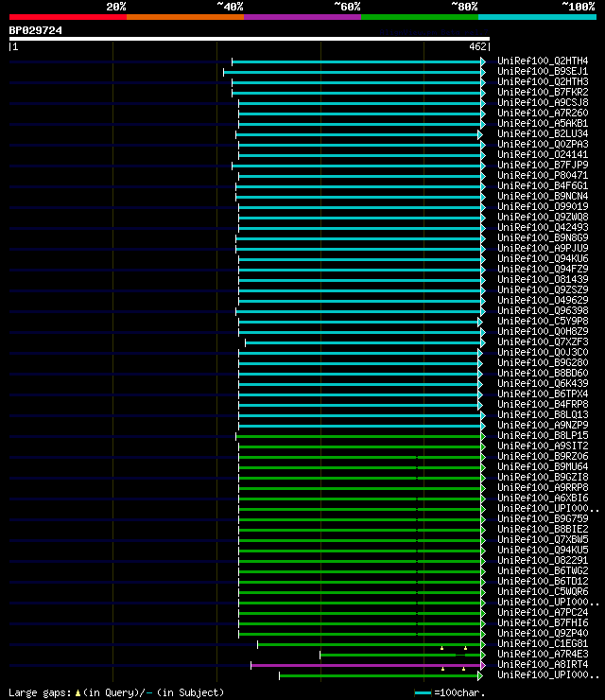
Task: Select label UniRef100_C5WQR6
Action: coord(543,591)
